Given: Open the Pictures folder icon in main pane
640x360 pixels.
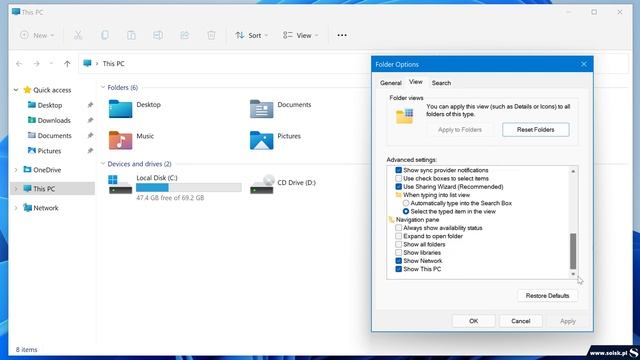Looking at the screenshot, I should [x=261, y=140].
